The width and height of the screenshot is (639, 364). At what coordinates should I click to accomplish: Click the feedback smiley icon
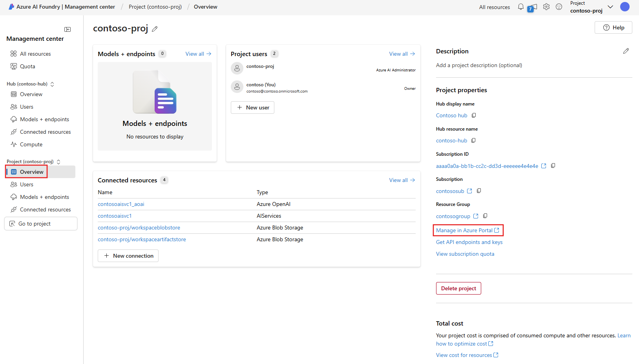[x=559, y=7]
